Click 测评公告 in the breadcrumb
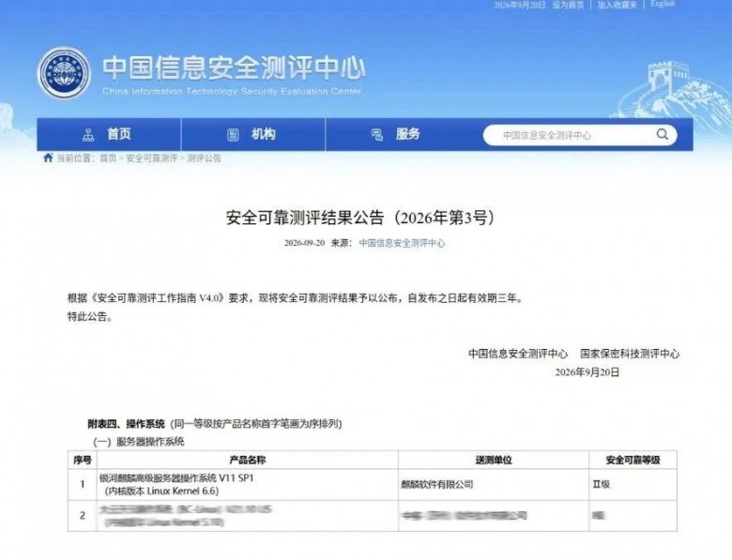732x560 pixels. (204, 159)
